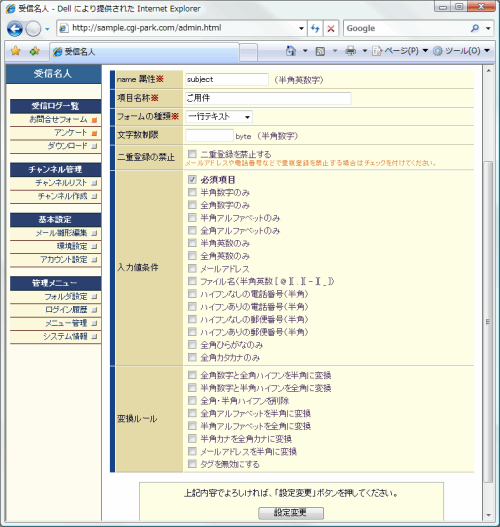This screenshot has width=500, height=527.
Task: Open the ページ(P) menu
Action: [x=400, y=51]
